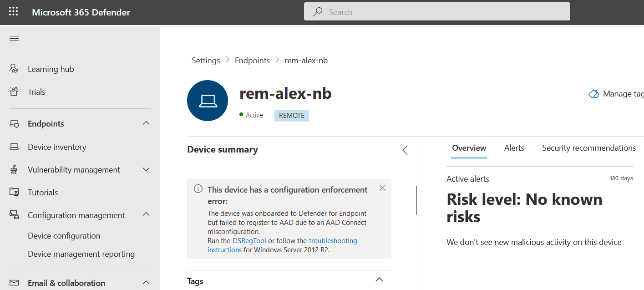
Task: Click the Device summary panel scrollbar
Action: [416, 200]
